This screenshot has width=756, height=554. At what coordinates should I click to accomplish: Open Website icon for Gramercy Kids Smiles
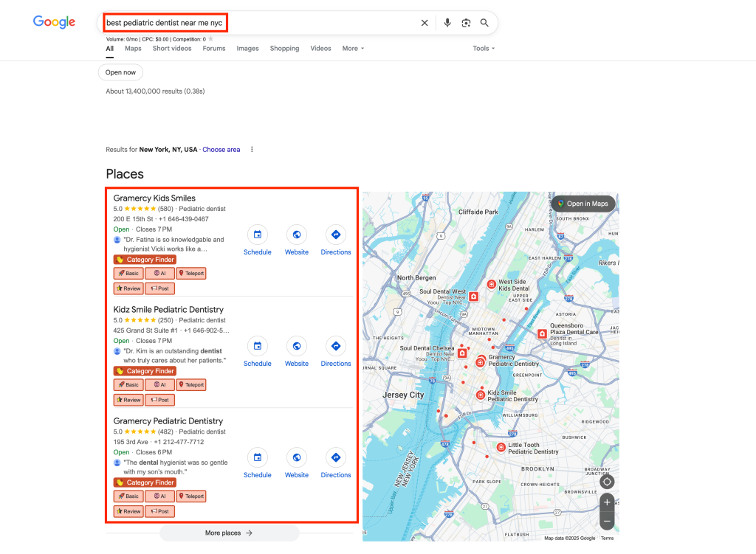(x=297, y=235)
